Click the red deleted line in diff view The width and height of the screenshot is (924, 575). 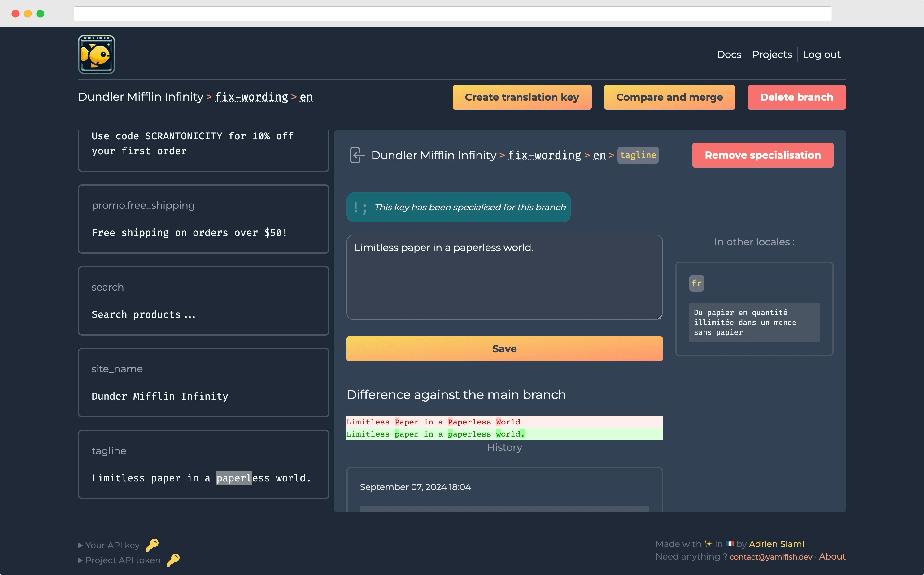coord(504,421)
